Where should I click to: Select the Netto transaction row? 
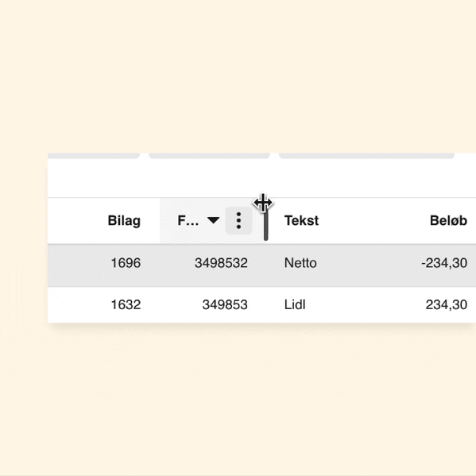[x=261, y=265]
